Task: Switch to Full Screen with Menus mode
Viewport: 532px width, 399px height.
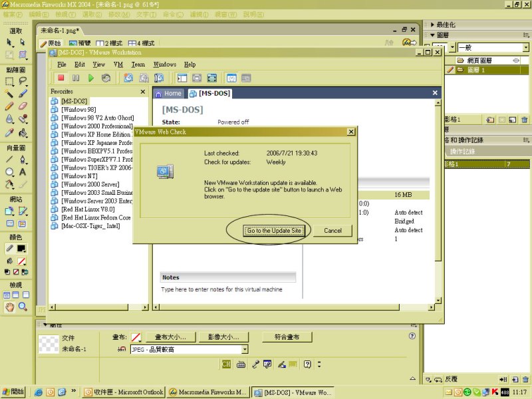Action: pos(16,295)
